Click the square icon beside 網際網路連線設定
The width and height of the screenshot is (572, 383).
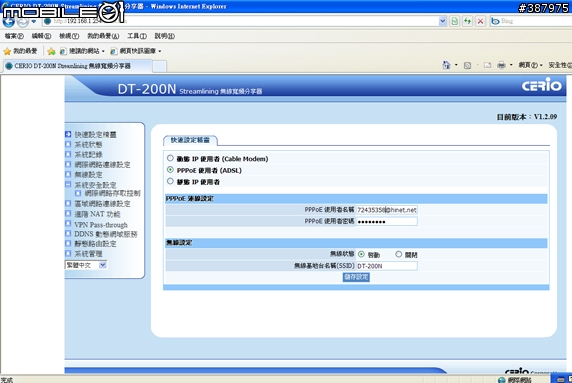[x=68, y=164]
